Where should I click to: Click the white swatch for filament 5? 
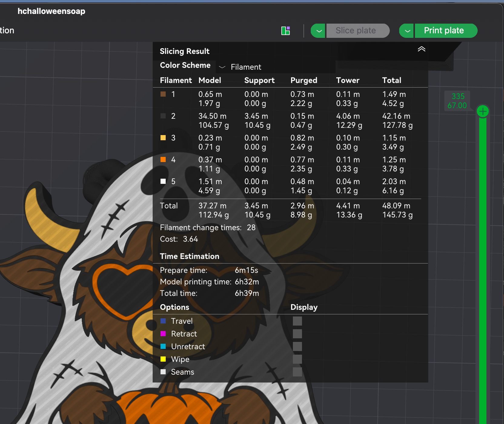pyautogui.click(x=163, y=181)
